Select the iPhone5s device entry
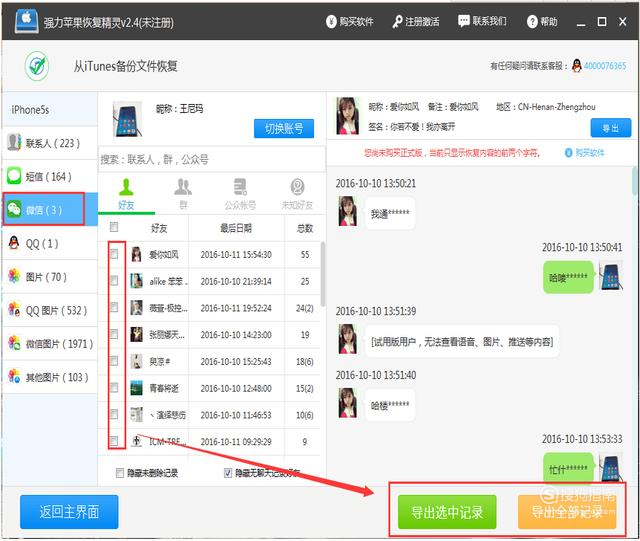 [50, 109]
